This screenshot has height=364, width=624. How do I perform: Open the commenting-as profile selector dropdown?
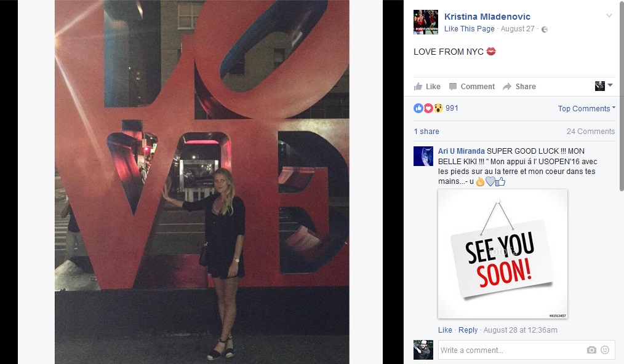click(603, 85)
